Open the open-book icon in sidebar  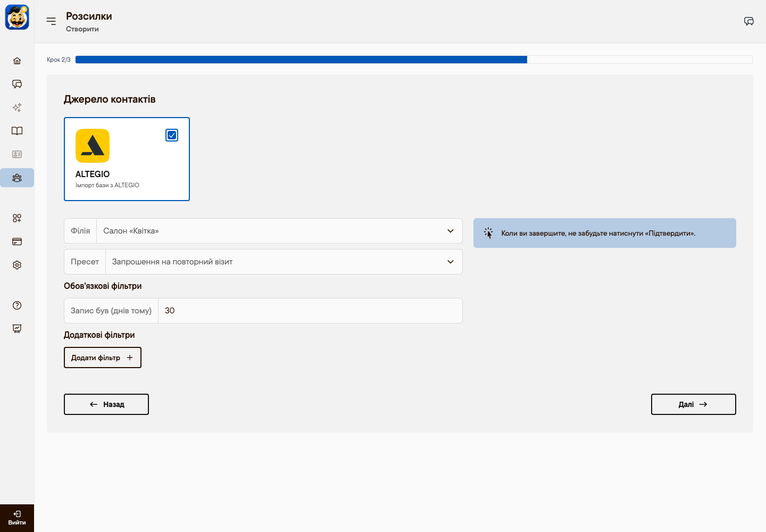tap(17, 131)
